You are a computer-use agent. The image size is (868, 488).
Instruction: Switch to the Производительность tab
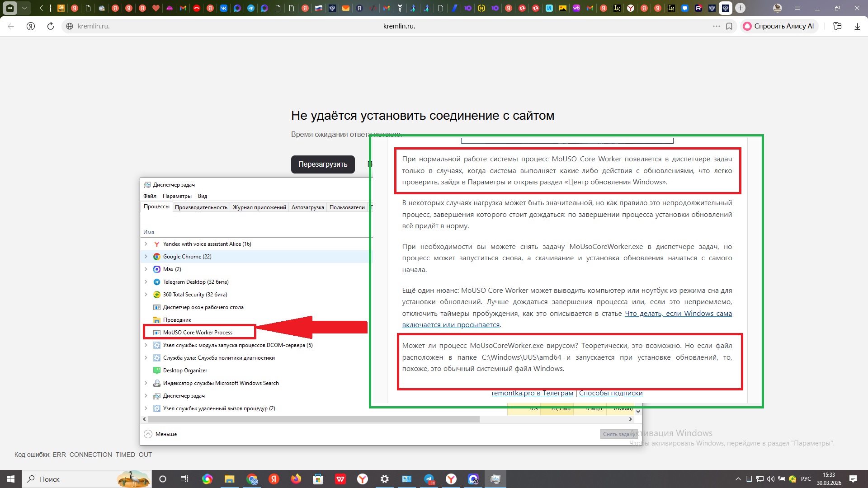[x=201, y=207]
